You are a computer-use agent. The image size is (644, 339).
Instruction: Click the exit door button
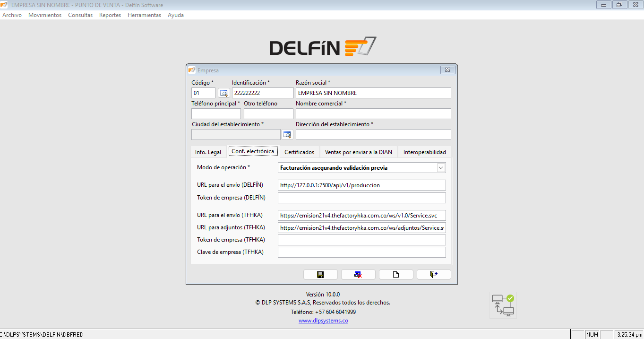tap(434, 275)
